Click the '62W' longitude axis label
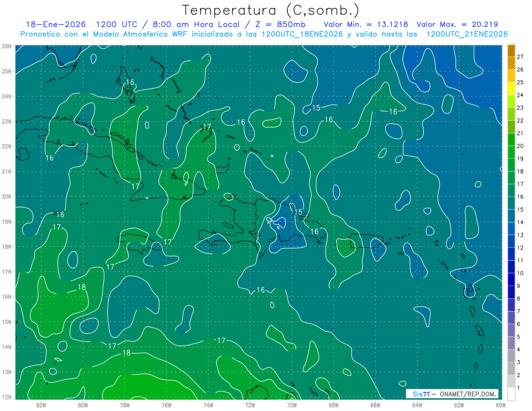Viewport: 532px width, 411px height. click(x=459, y=405)
